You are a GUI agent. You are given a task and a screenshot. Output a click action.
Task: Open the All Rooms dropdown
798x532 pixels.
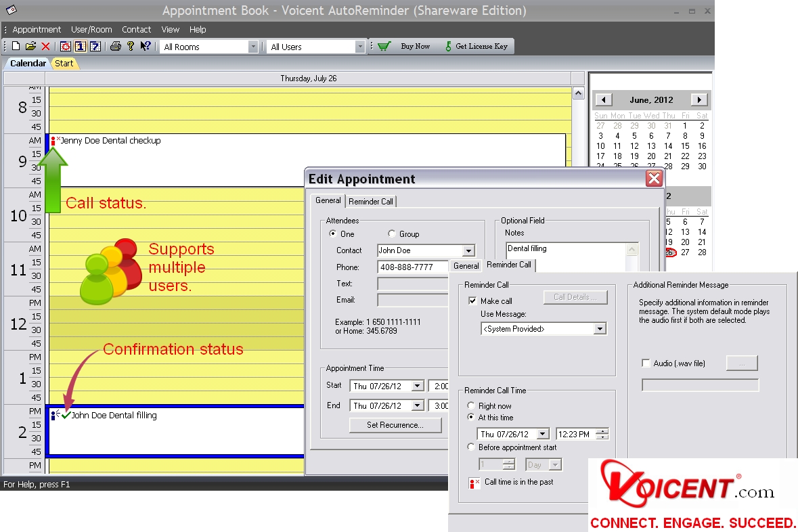click(x=252, y=46)
